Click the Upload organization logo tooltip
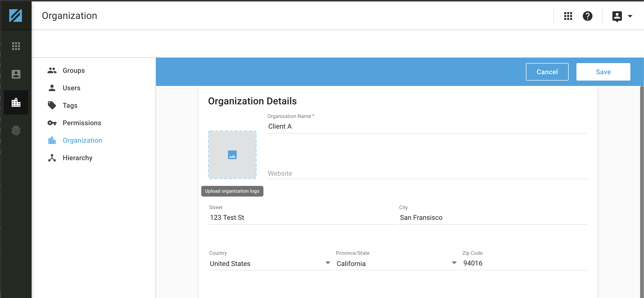 pos(232,191)
